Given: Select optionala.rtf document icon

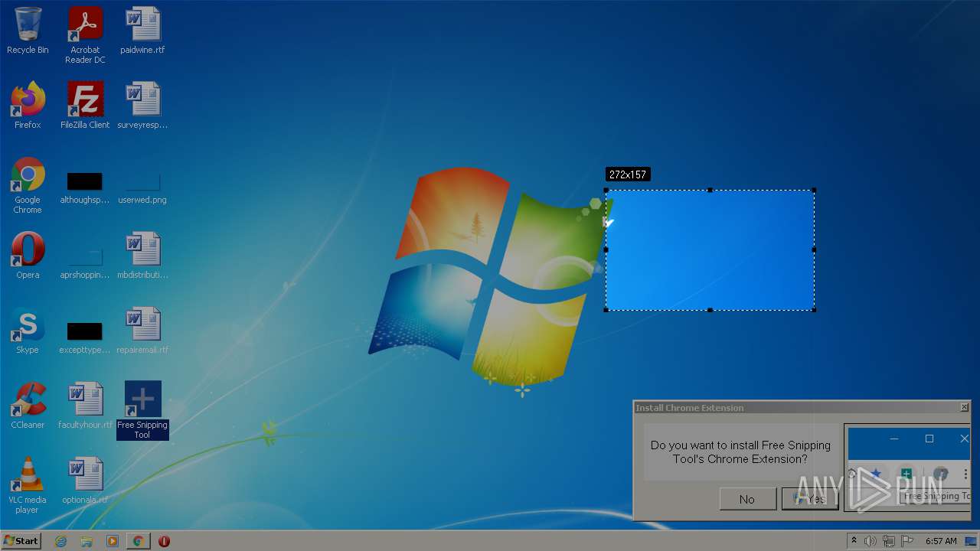Looking at the screenshot, I should [x=85, y=481].
